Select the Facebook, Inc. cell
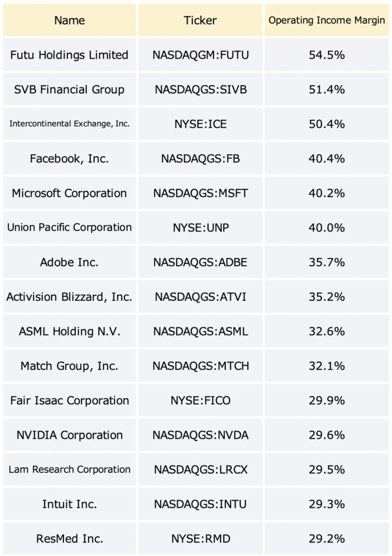Screen dimensions: 392x556 pos(69,159)
